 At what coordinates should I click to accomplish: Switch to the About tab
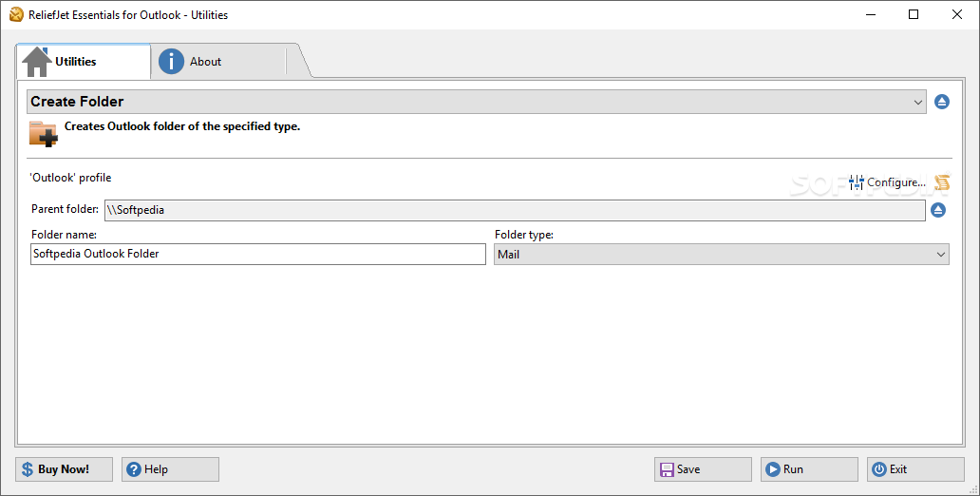tap(217, 62)
